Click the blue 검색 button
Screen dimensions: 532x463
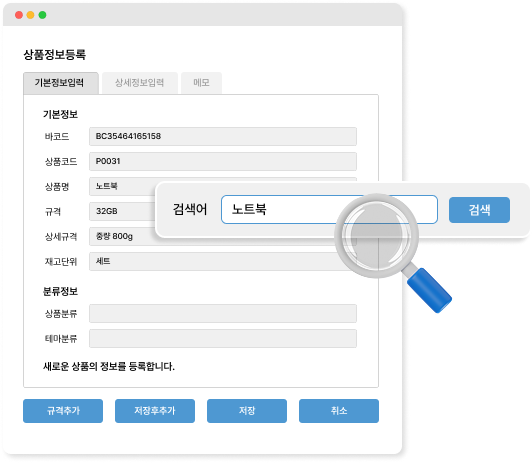pyautogui.click(x=479, y=210)
